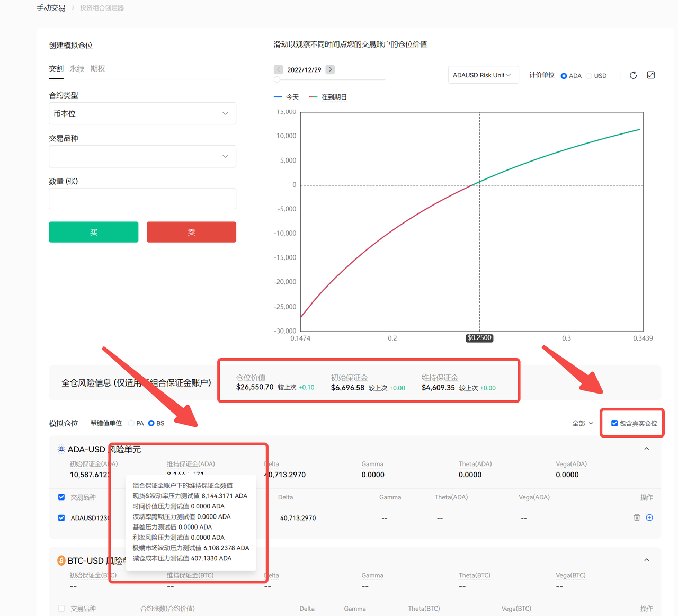Collapse the ADA-USD risk unit section
The image size is (678, 616).
tap(646, 449)
